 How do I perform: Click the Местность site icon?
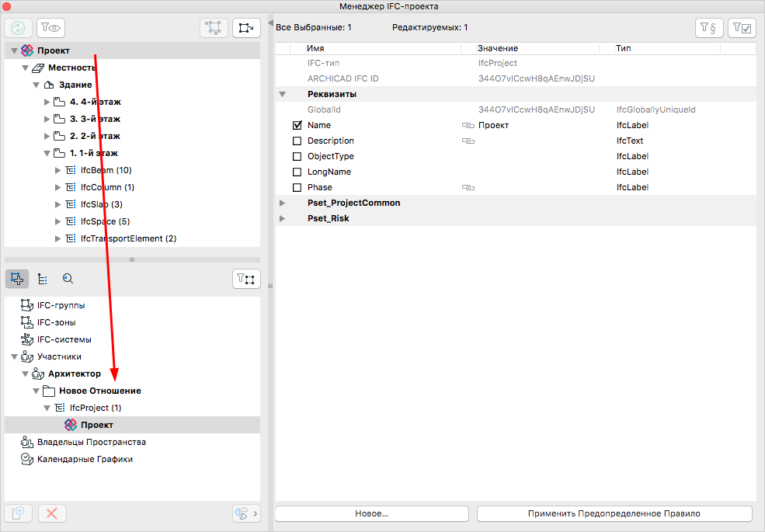click(38, 68)
